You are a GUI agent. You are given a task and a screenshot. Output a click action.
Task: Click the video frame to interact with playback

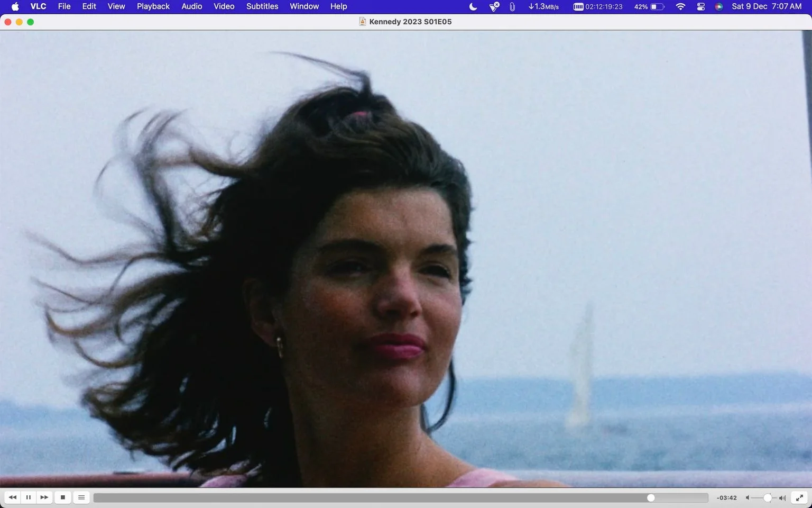(406, 259)
